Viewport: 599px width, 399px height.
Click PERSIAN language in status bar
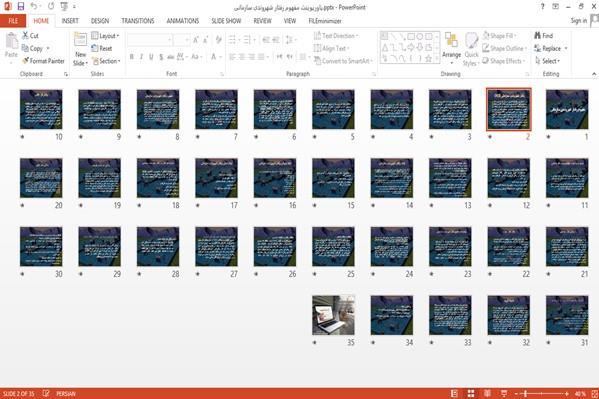[66, 393]
